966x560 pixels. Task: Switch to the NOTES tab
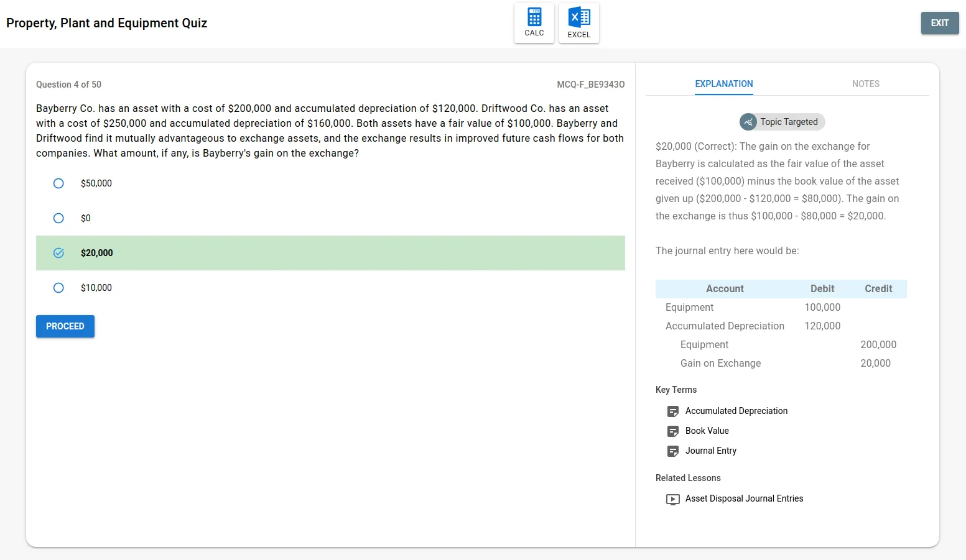[x=866, y=84]
